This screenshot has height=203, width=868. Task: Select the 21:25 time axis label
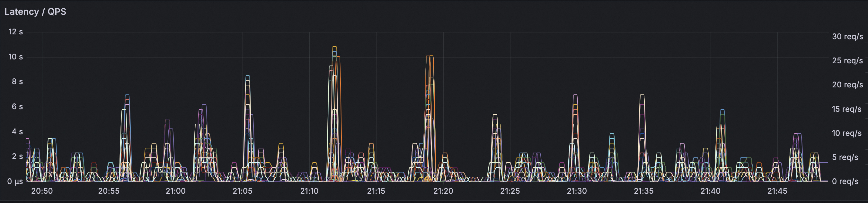click(510, 191)
